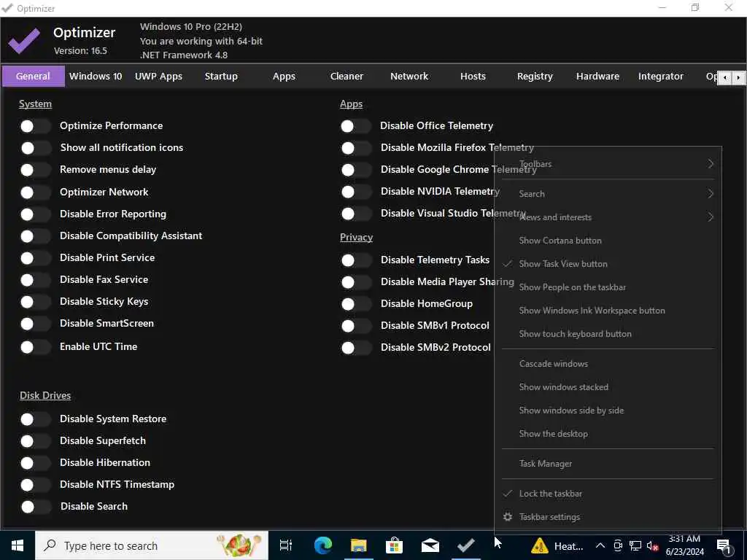Open the notification center icon

click(x=724, y=547)
